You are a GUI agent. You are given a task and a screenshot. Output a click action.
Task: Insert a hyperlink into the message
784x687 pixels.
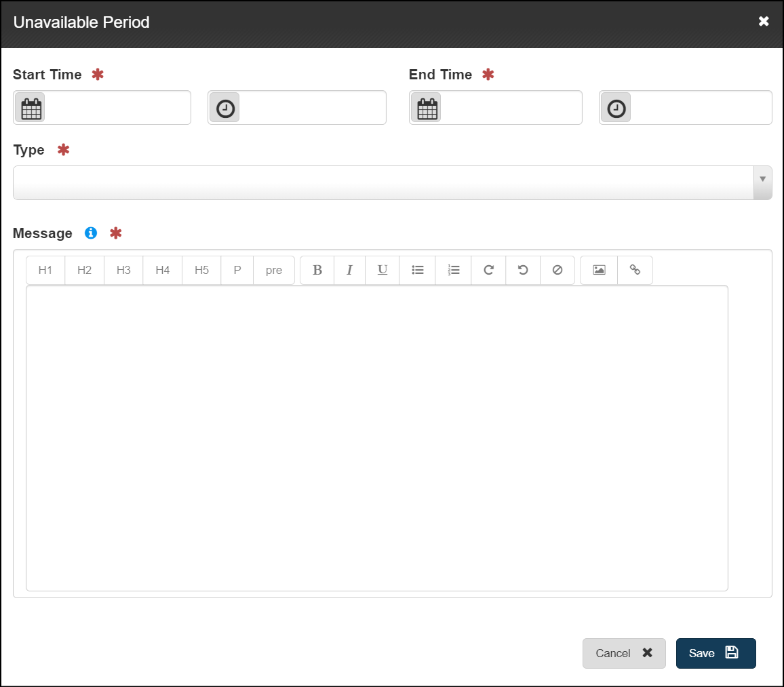tap(635, 270)
